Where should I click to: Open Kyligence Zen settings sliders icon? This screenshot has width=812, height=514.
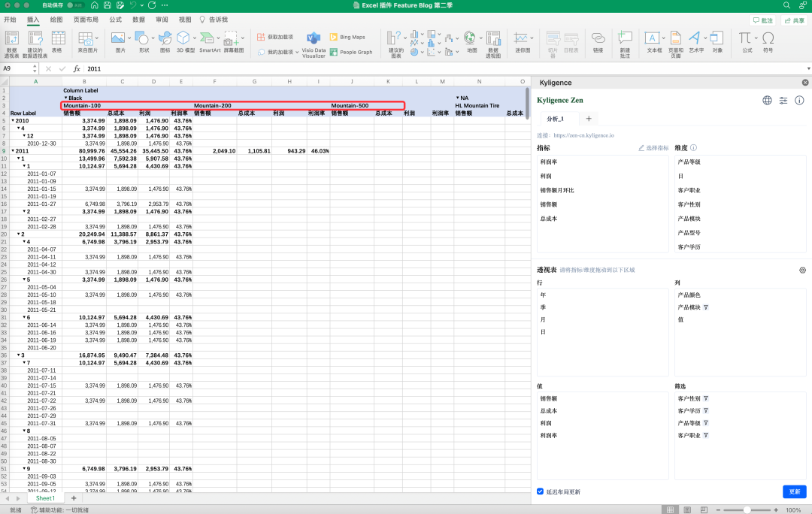tap(783, 101)
